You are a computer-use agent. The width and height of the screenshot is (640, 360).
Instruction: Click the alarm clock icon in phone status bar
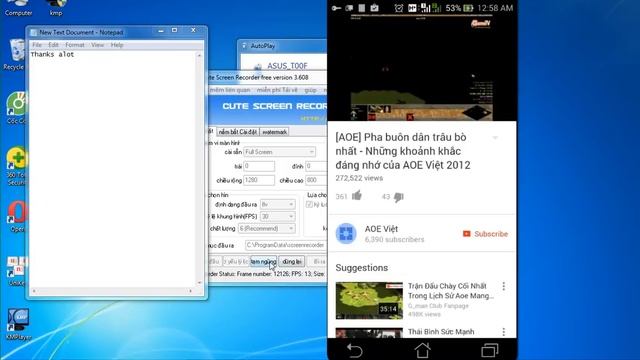tap(399, 8)
